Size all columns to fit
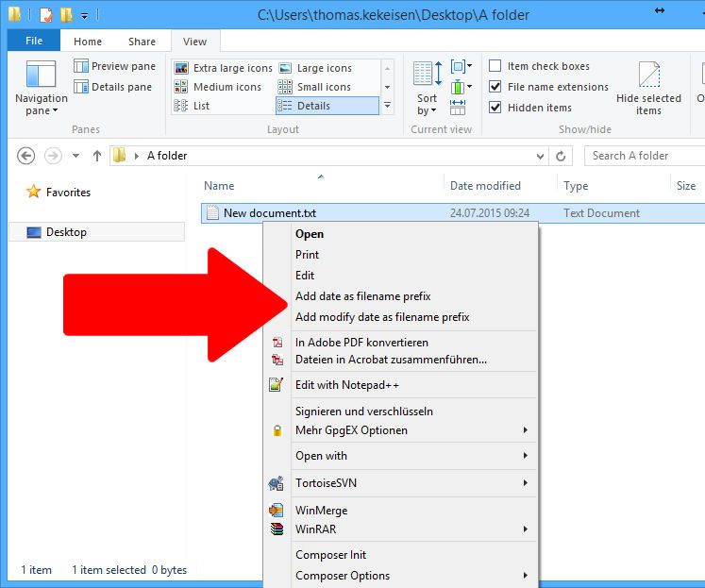The width and height of the screenshot is (705, 588). 458,108
